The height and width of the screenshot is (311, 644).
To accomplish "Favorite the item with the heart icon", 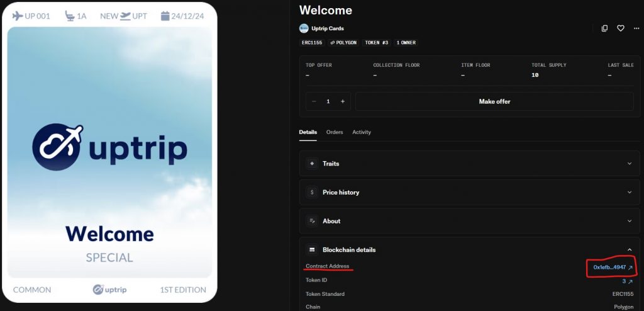I will tap(620, 28).
